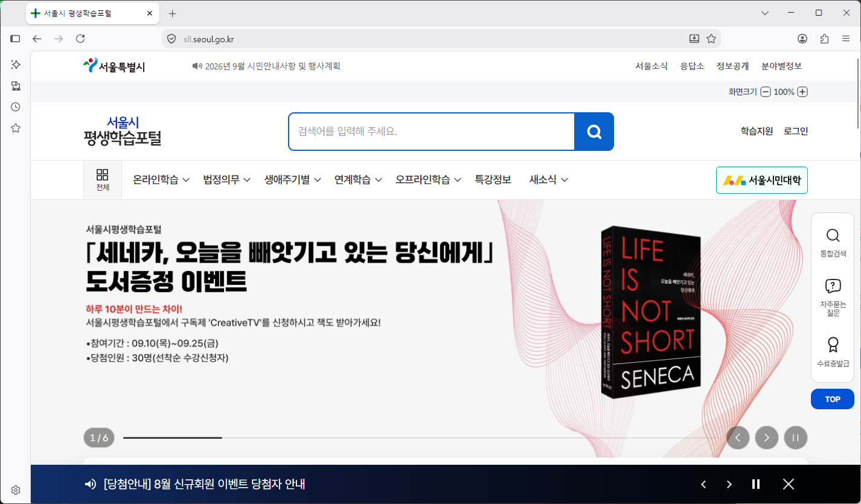
Task: Open the 분야별정보 top link
Action: tap(781, 66)
